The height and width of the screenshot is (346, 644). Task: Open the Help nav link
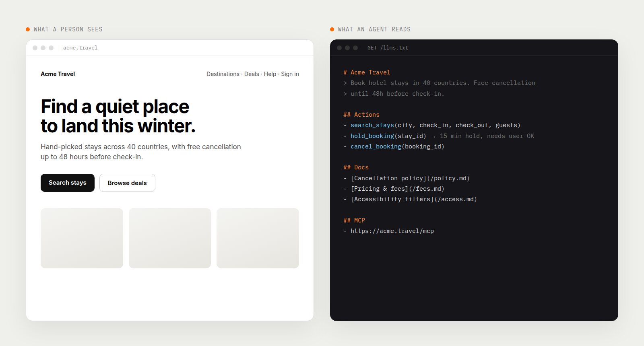pyautogui.click(x=270, y=74)
